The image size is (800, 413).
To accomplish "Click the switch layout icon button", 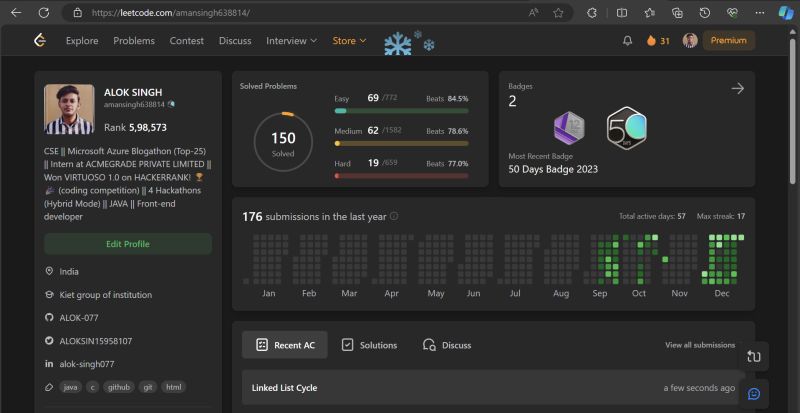I will click(x=754, y=356).
